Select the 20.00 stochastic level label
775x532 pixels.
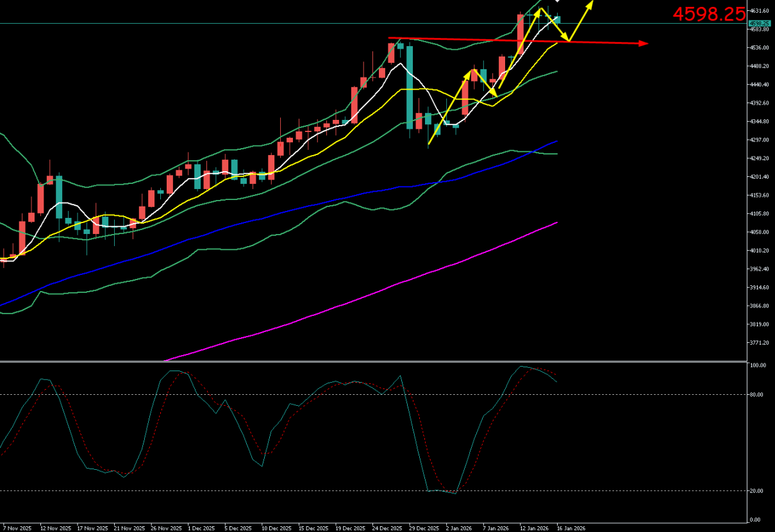(x=758, y=491)
